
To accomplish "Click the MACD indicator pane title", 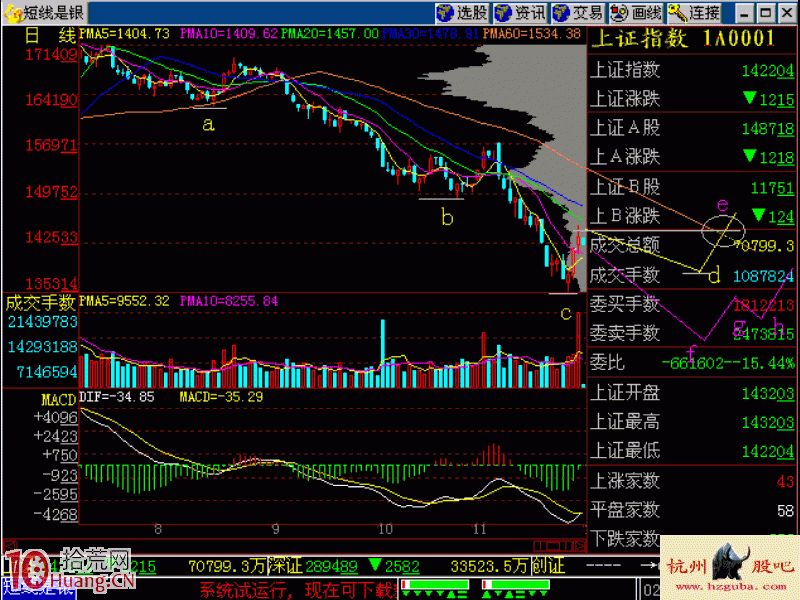I will [x=58, y=399].
